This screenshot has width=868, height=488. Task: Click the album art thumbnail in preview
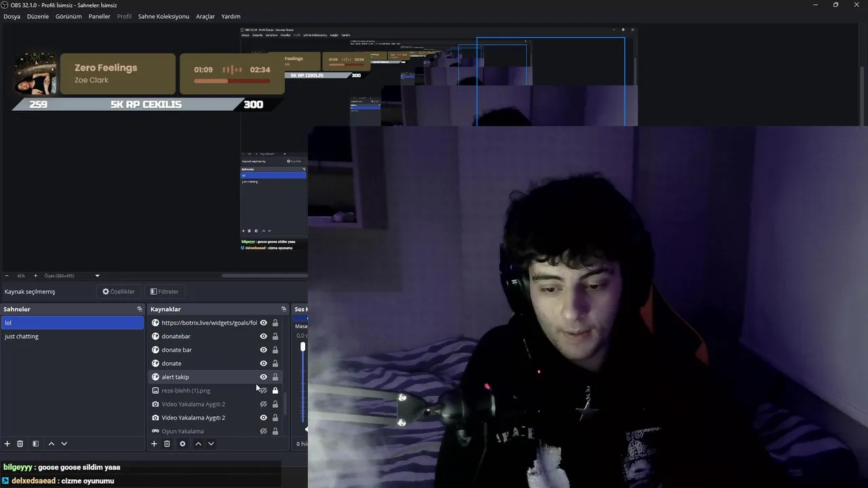35,74
